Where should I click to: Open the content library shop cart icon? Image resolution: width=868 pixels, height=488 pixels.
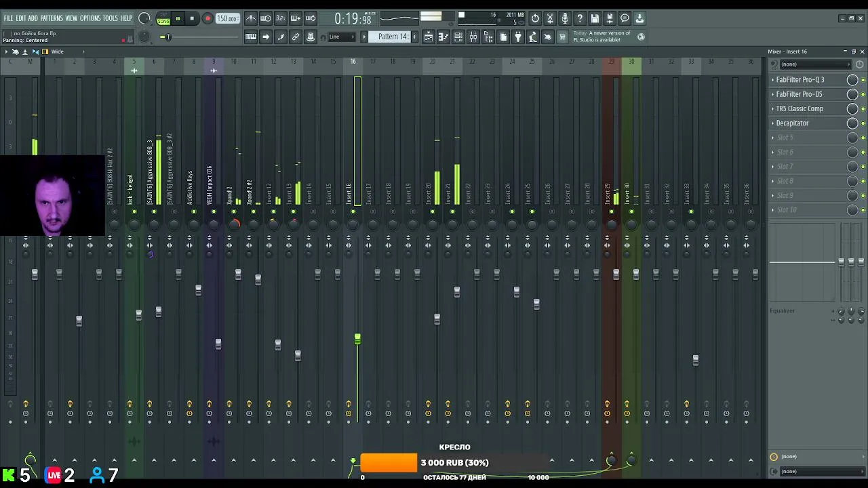(x=562, y=37)
